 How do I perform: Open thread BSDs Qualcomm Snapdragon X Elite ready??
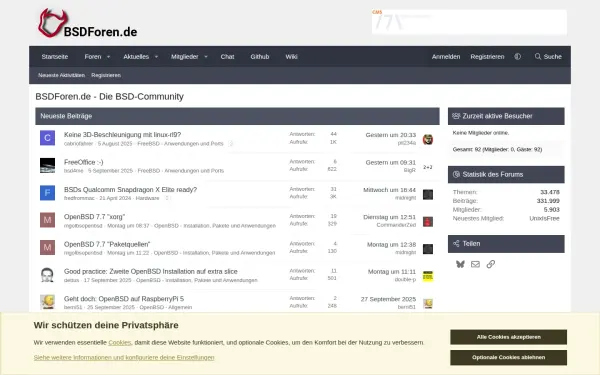130,189
